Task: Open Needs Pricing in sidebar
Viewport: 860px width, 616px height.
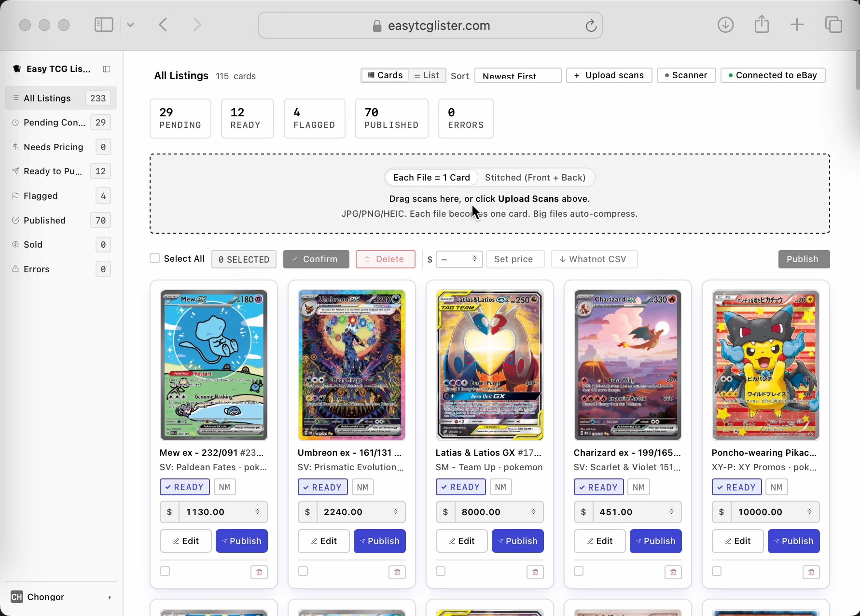Action: (x=61, y=147)
